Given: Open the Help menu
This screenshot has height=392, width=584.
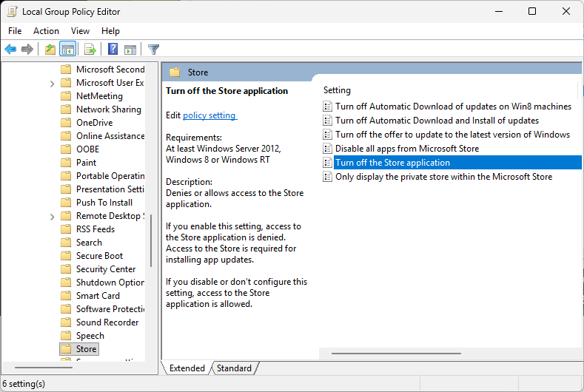Looking at the screenshot, I should point(110,31).
